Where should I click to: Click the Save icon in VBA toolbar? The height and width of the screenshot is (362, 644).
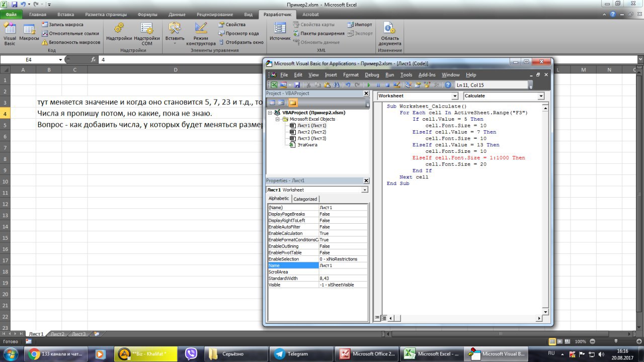click(297, 85)
